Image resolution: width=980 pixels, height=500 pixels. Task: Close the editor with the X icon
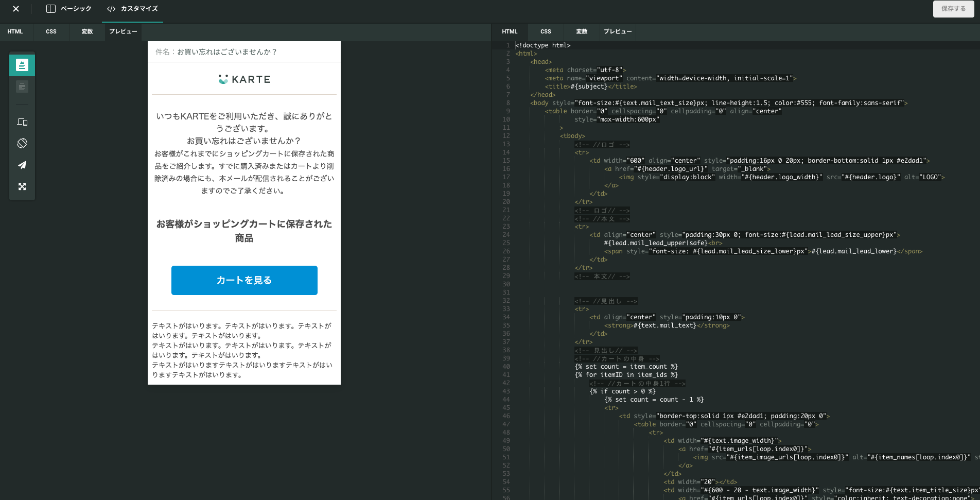[16, 9]
